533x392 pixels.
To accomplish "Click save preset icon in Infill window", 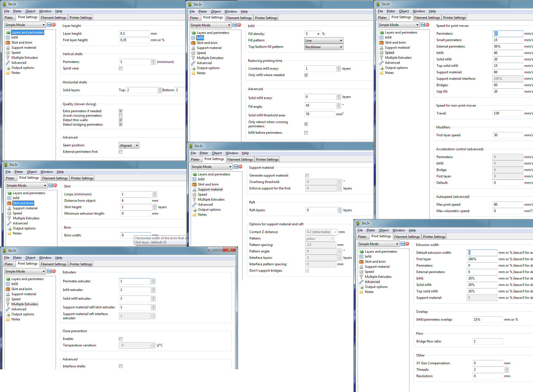I will [x=235, y=25].
